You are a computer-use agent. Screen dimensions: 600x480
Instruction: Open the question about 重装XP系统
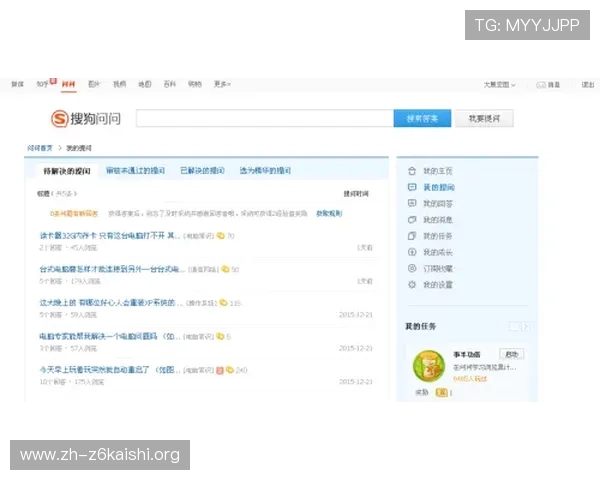click(x=111, y=303)
